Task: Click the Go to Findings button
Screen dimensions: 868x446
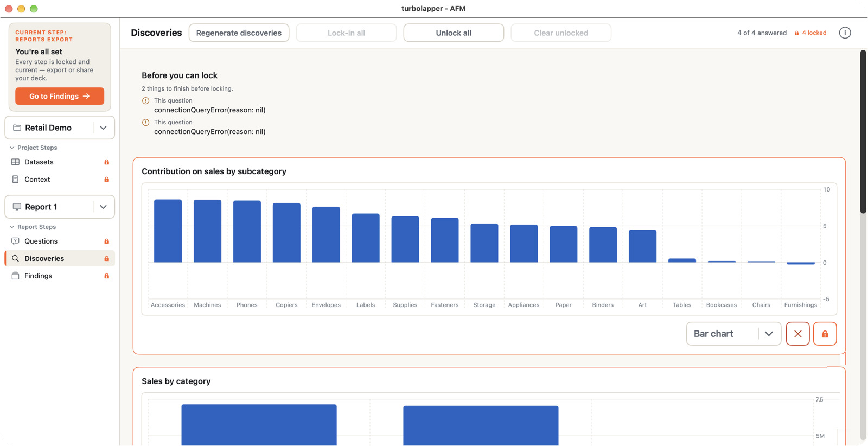Action: pos(60,96)
